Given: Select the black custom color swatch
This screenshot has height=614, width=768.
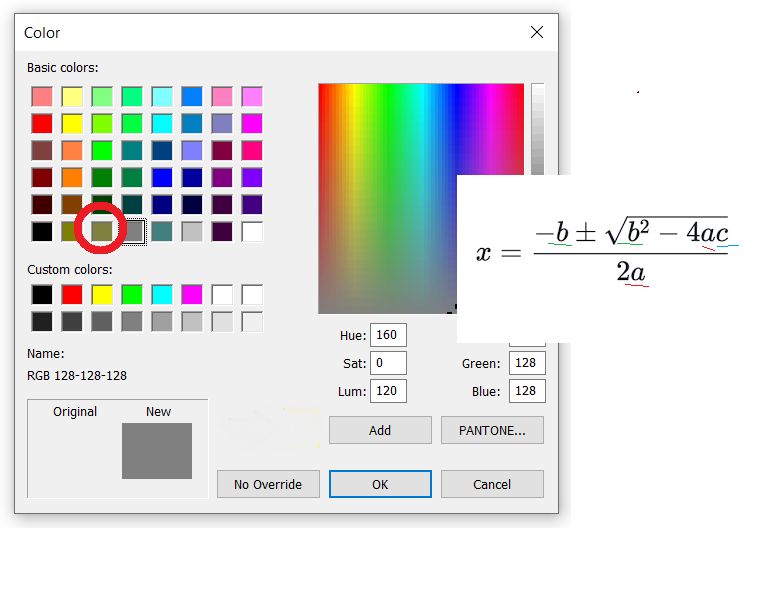Looking at the screenshot, I should [x=42, y=295].
